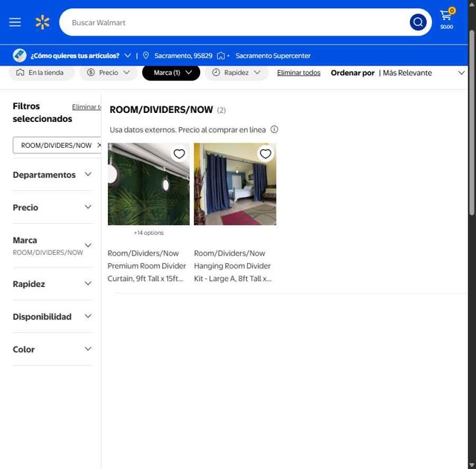Expand '¿Cómo quieres tus artículos?' dropdown
This screenshot has height=469, width=476.
[81, 56]
